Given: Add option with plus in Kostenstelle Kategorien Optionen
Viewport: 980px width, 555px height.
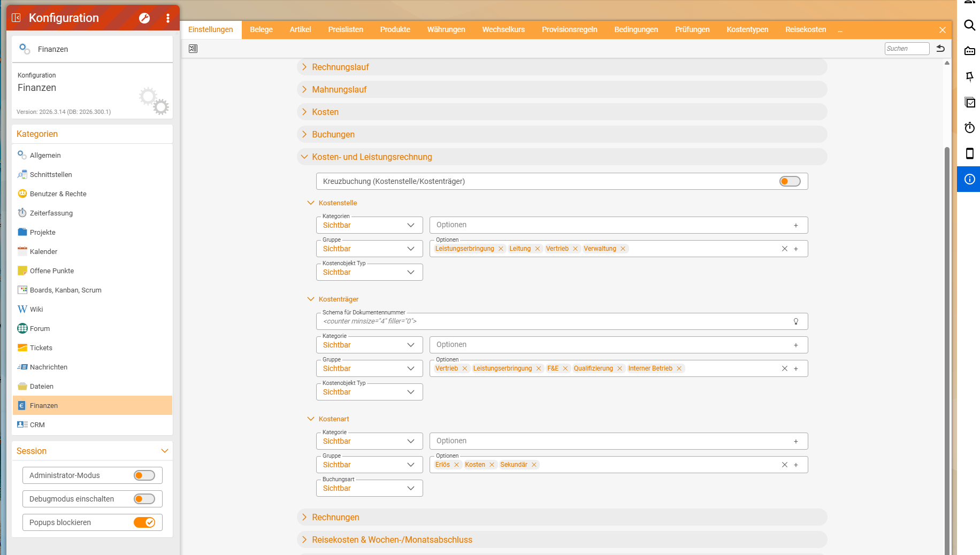Looking at the screenshot, I should pos(796,225).
